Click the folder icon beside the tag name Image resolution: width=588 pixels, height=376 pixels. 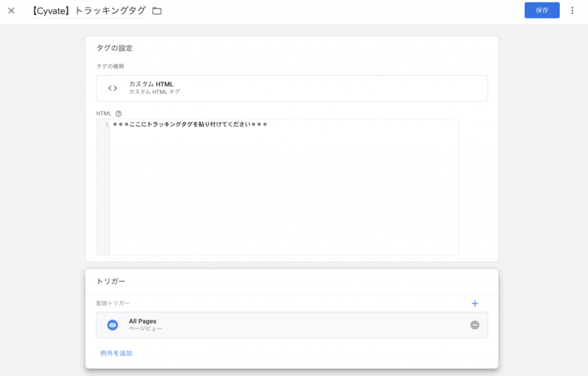coord(157,11)
